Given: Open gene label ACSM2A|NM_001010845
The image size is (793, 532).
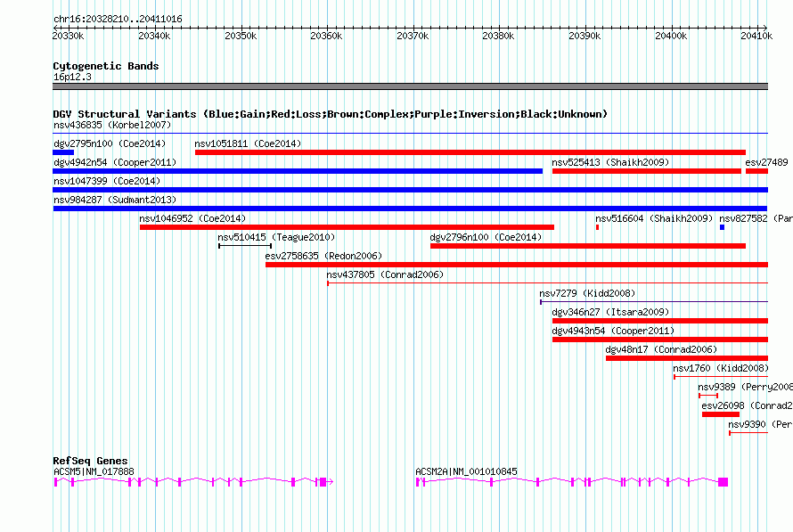Looking at the screenshot, I should [x=466, y=471].
